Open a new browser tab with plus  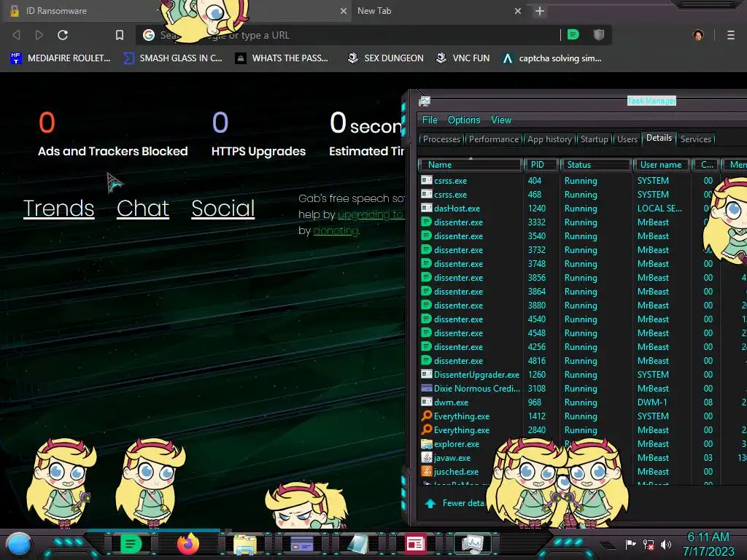click(539, 11)
